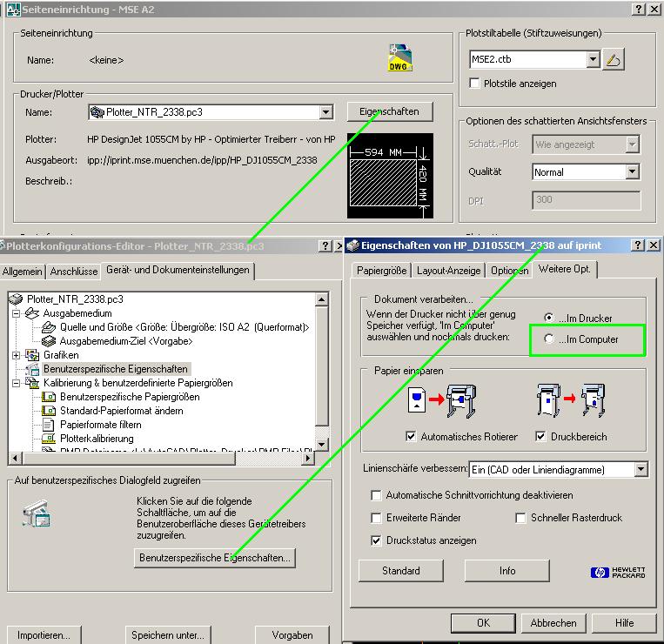Click the tree list vertical scrollbar down arrow
Viewport: 664px width, 644px height.
coord(322,445)
